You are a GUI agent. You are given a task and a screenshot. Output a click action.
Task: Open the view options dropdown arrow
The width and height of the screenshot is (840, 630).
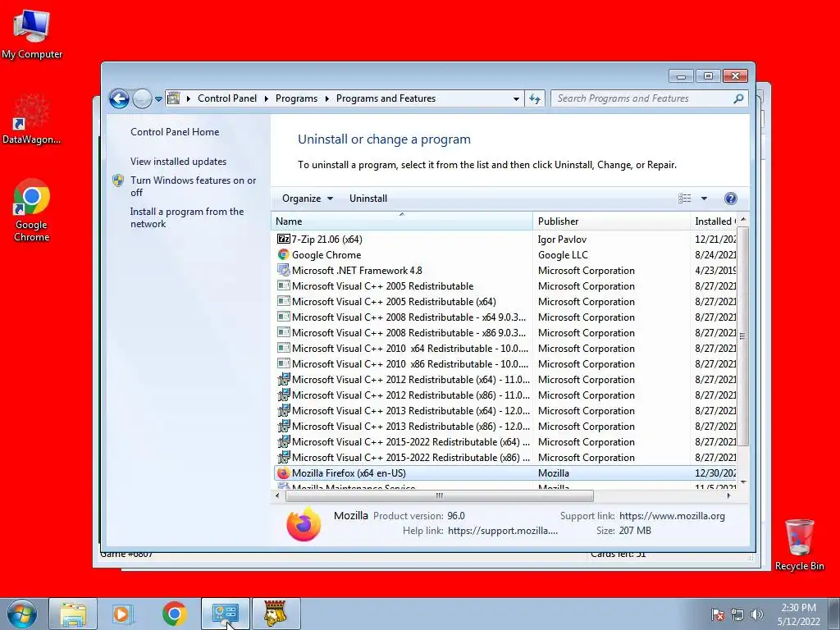coord(704,199)
